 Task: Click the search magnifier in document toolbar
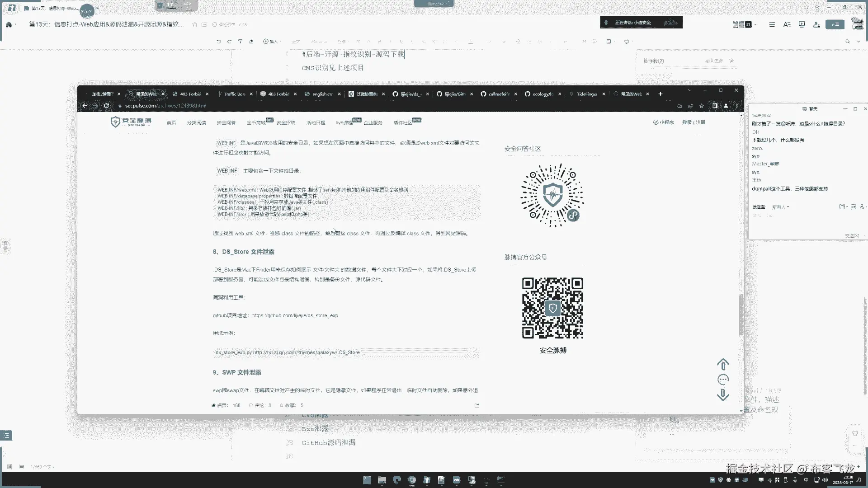coord(848,42)
